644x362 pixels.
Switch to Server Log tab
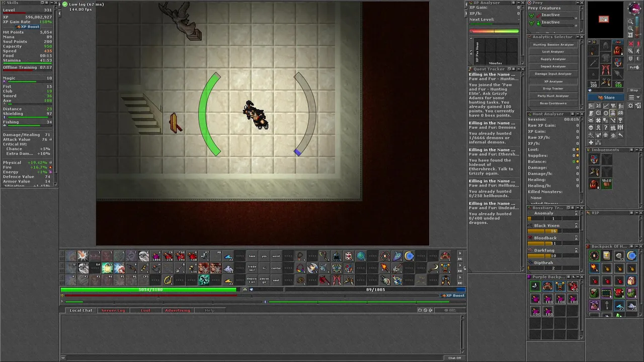tap(113, 310)
